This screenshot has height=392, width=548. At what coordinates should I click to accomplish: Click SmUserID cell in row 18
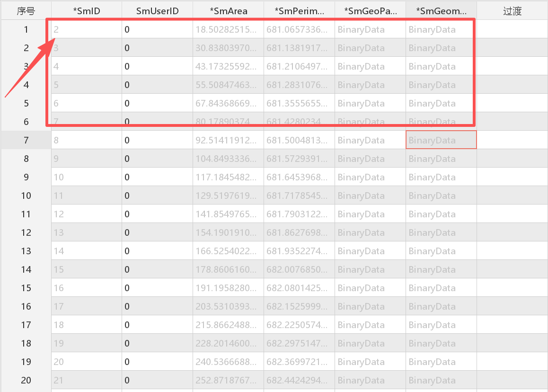(x=157, y=343)
